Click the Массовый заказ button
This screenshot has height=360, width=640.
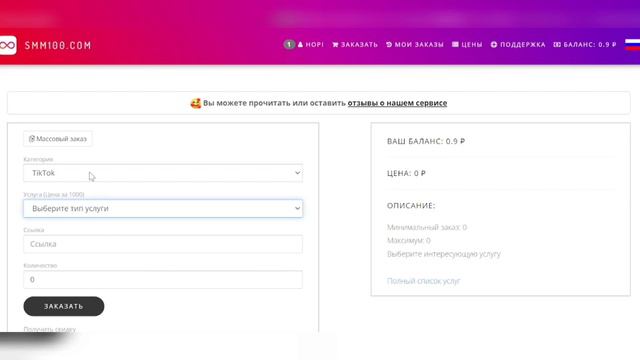pyautogui.click(x=58, y=139)
